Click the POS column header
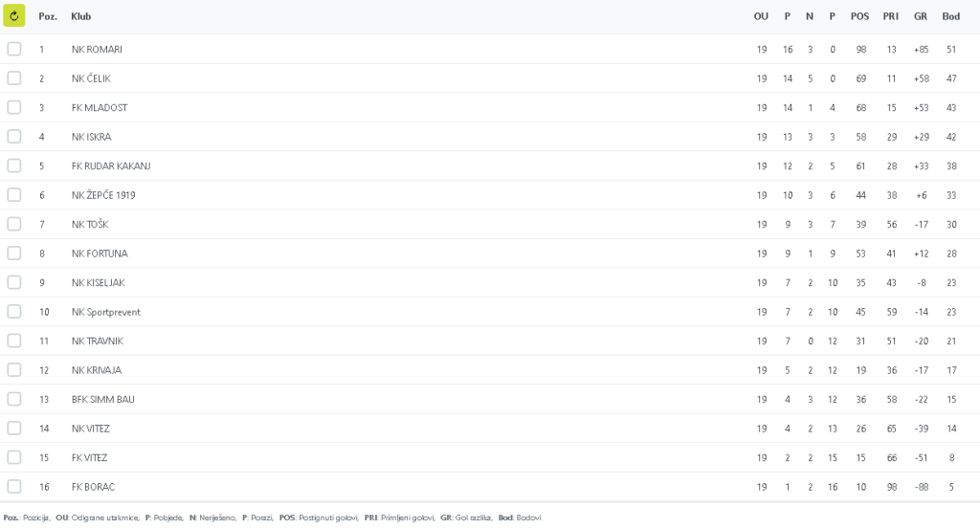 pyautogui.click(x=860, y=16)
